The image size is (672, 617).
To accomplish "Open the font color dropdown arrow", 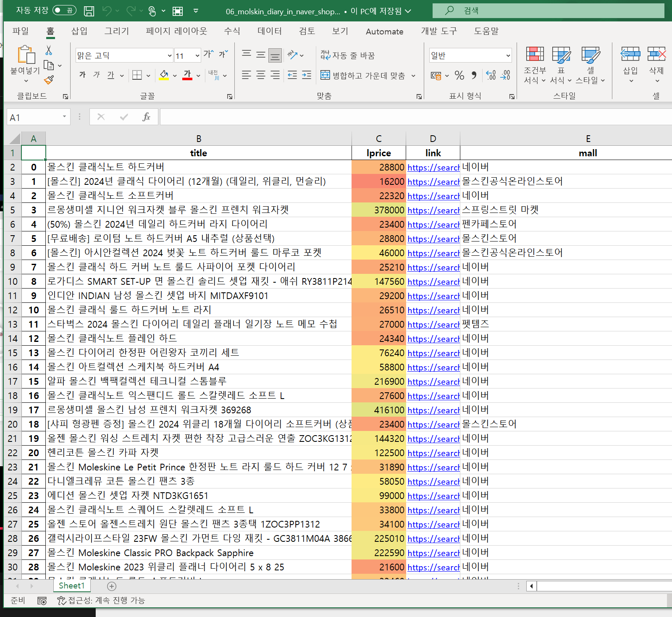I will [198, 76].
